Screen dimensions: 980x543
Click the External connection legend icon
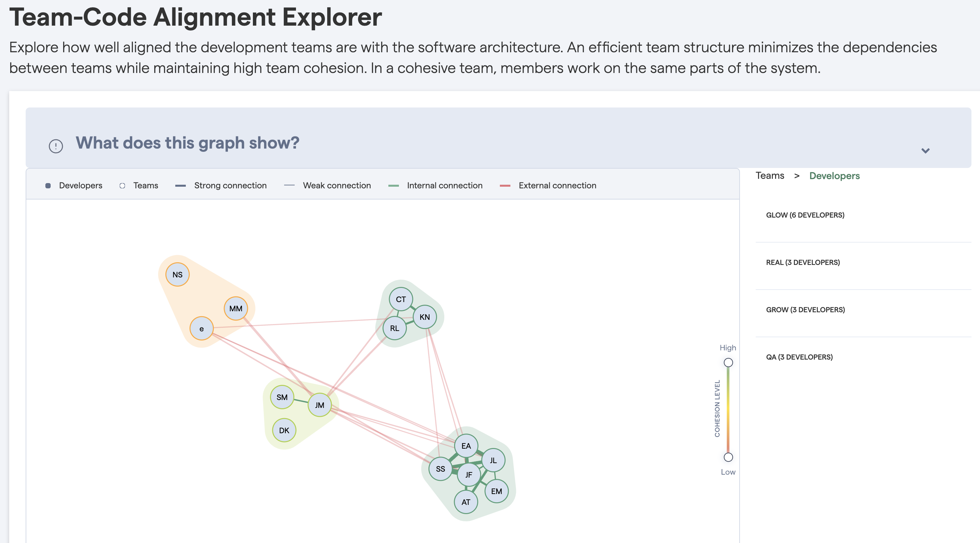505,186
